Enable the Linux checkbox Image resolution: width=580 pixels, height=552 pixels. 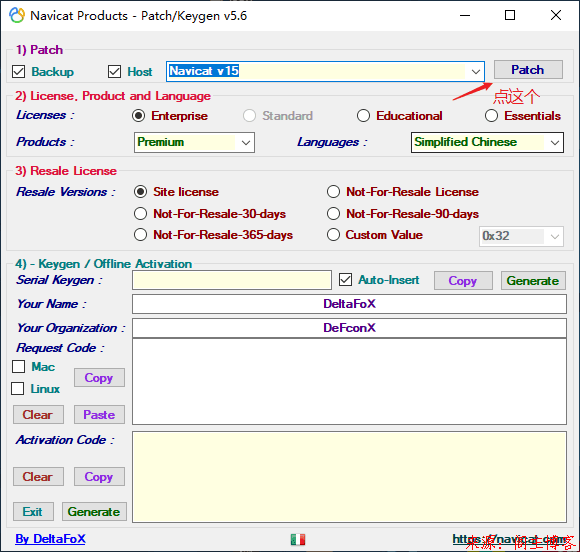point(18,388)
